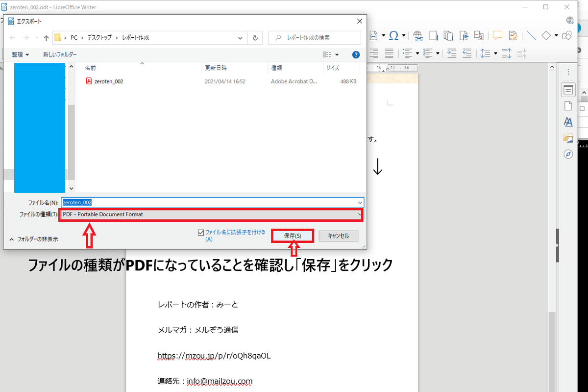Open help in Export dialog
Viewport: 588px width, 392px height.
(x=356, y=54)
